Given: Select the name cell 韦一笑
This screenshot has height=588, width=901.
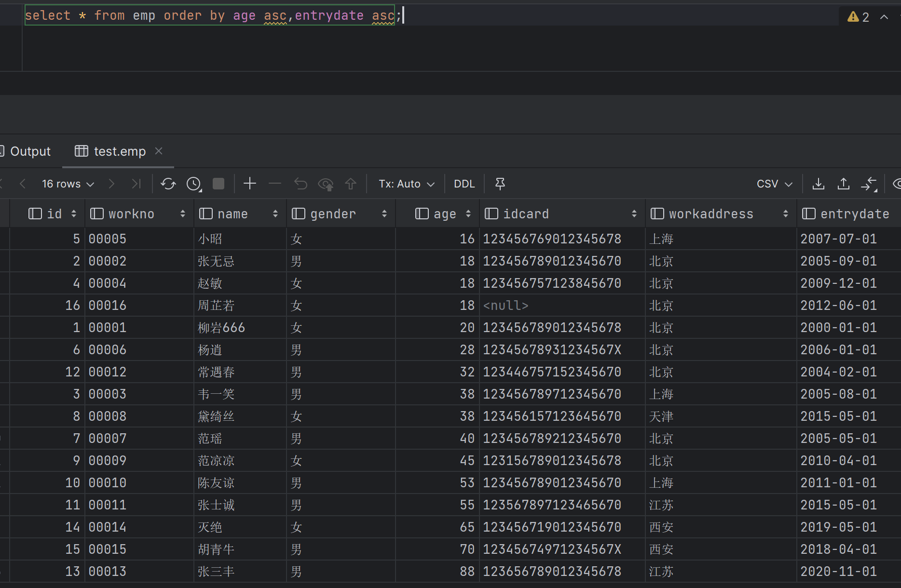Looking at the screenshot, I should (x=240, y=394).
